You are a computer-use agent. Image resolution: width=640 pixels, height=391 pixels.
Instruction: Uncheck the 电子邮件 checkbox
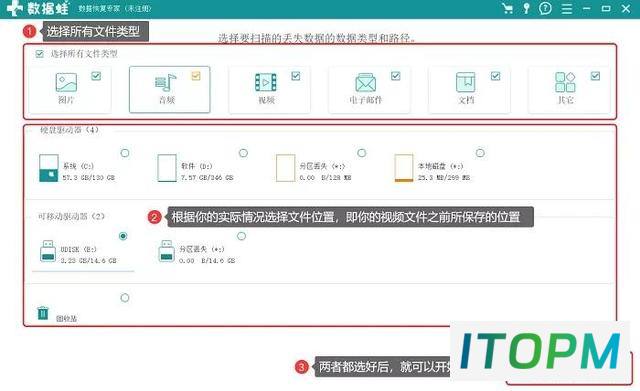396,76
